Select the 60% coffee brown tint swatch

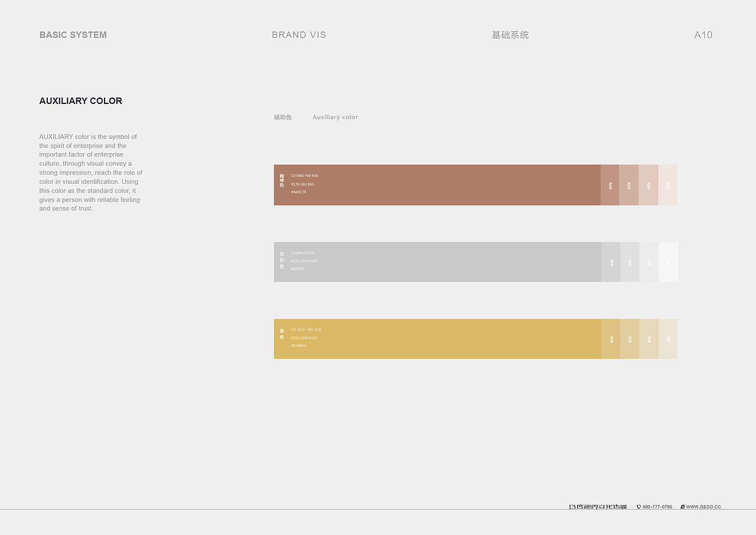pyautogui.click(x=629, y=185)
